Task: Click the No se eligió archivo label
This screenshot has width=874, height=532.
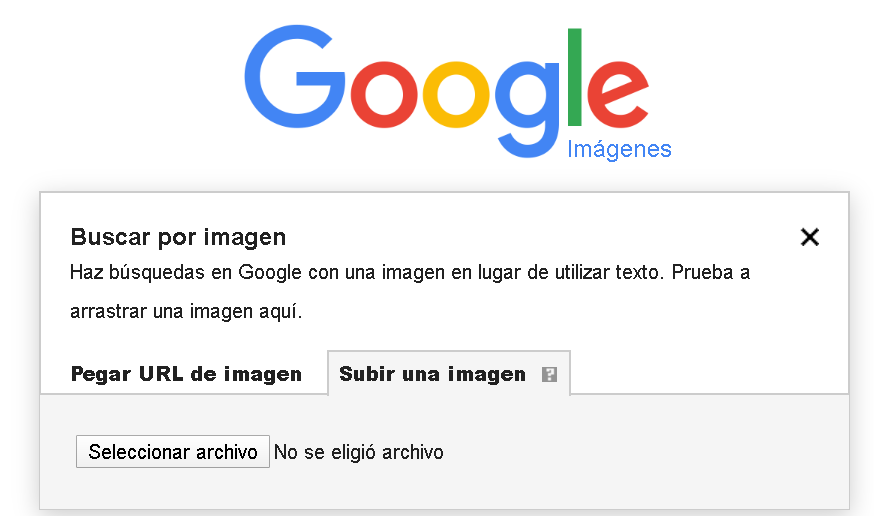Action: (358, 452)
